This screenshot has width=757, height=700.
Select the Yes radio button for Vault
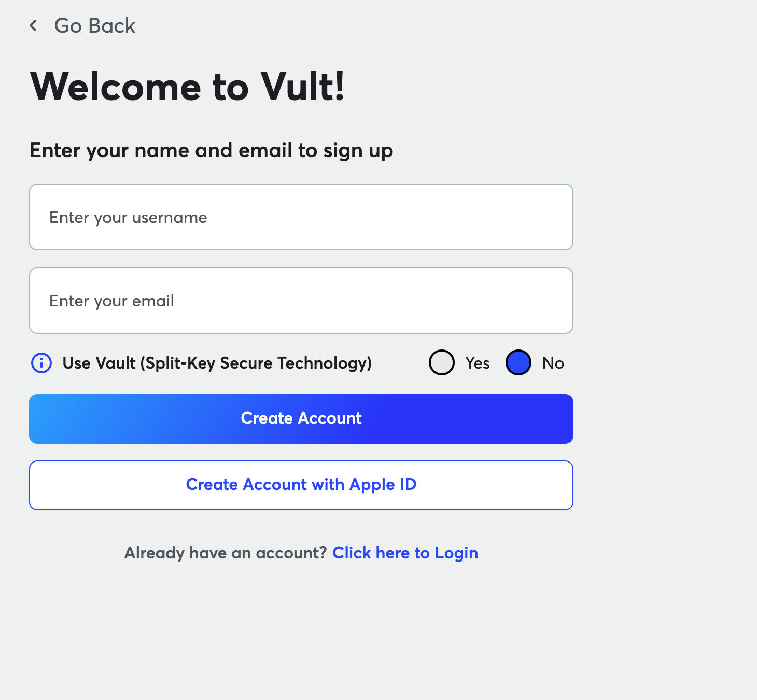point(442,362)
